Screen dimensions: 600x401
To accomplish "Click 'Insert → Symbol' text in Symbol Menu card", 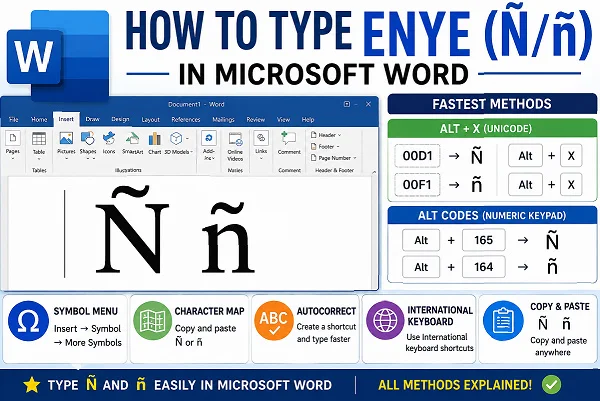I will (x=87, y=329).
